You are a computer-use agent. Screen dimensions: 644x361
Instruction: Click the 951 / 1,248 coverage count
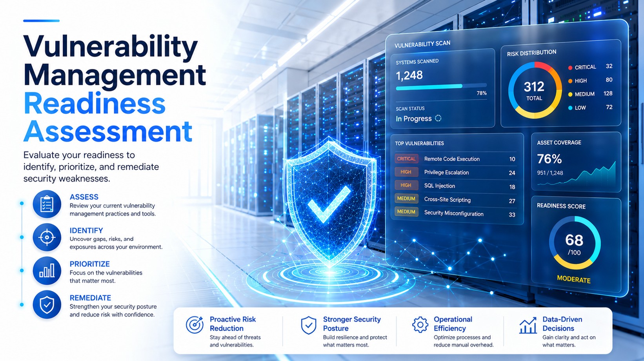pos(550,173)
